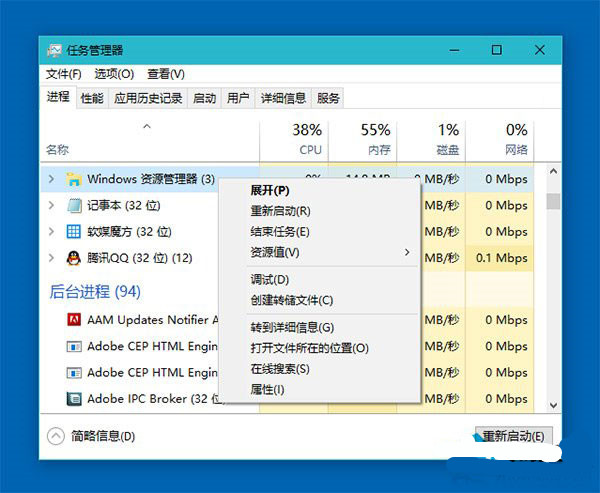The image size is (600, 493).
Task: Expand the Windows 资源管理器 process group
Action: click(51, 179)
